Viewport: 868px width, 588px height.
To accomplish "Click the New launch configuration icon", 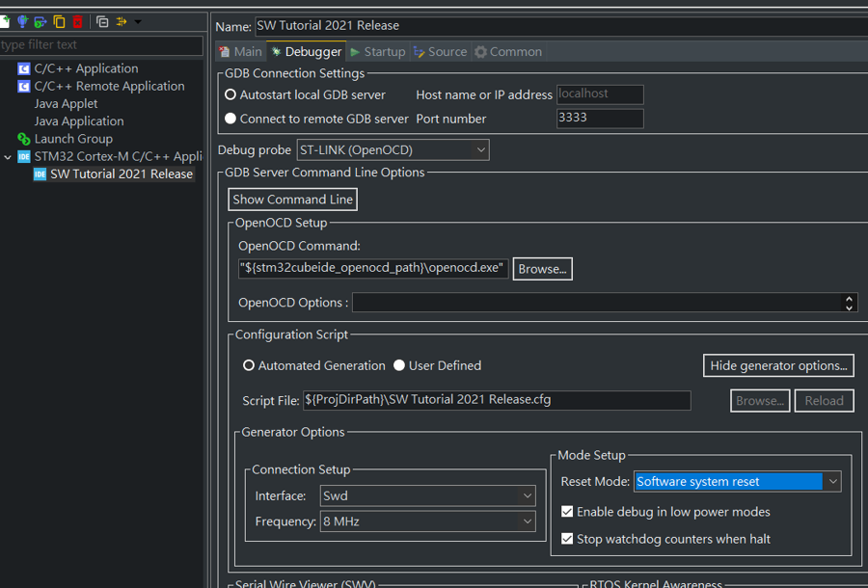I will (x=5, y=21).
